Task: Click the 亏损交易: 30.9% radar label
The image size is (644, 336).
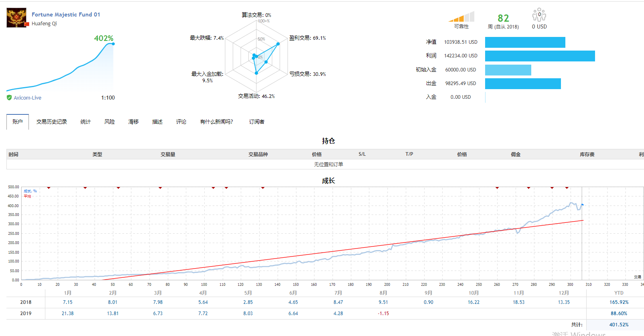Action: click(308, 74)
